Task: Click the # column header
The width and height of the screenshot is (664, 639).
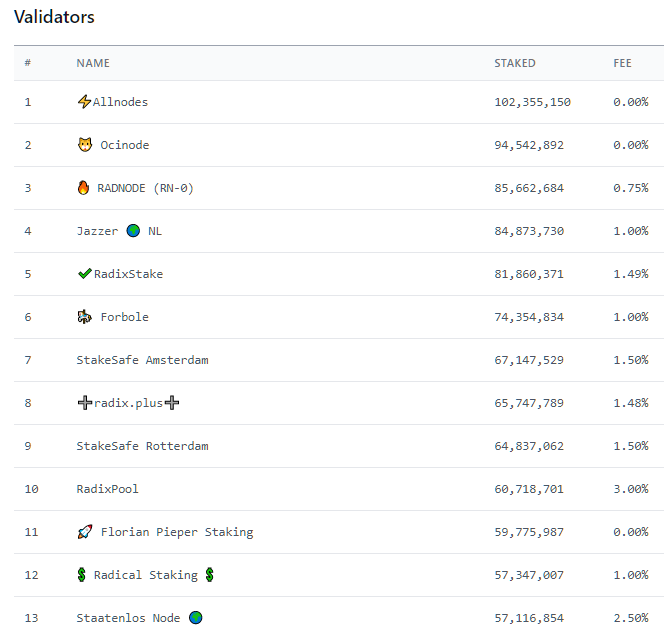Action: 28,63
